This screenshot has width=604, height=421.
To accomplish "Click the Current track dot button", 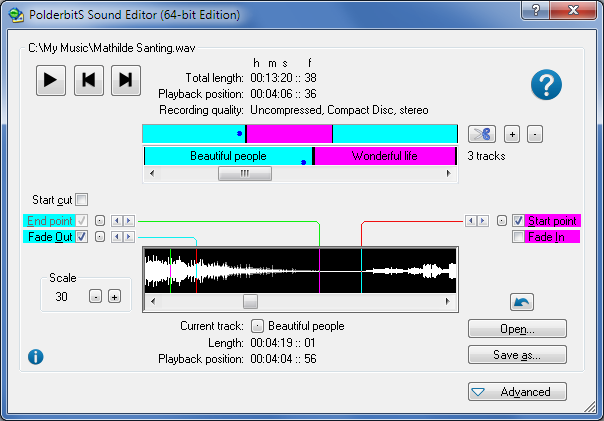I will coord(257,326).
